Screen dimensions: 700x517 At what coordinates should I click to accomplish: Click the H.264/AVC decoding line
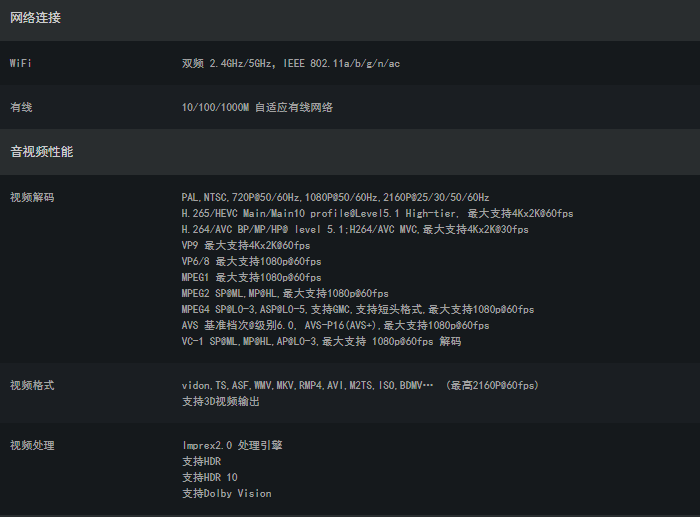355,229
